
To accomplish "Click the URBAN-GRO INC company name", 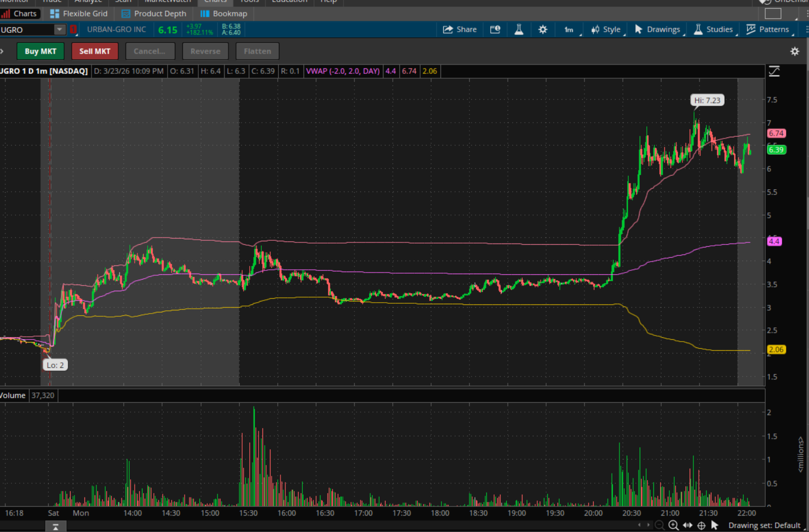I will pyautogui.click(x=117, y=30).
